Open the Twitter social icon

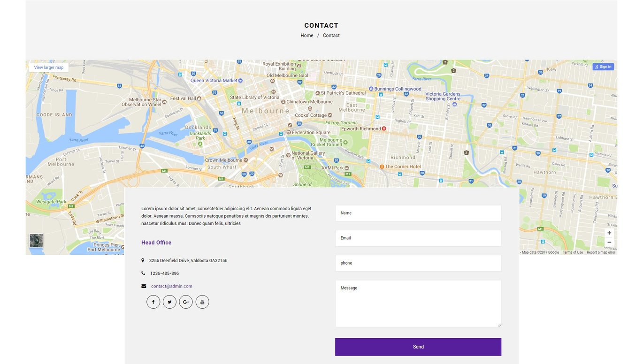point(169,302)
